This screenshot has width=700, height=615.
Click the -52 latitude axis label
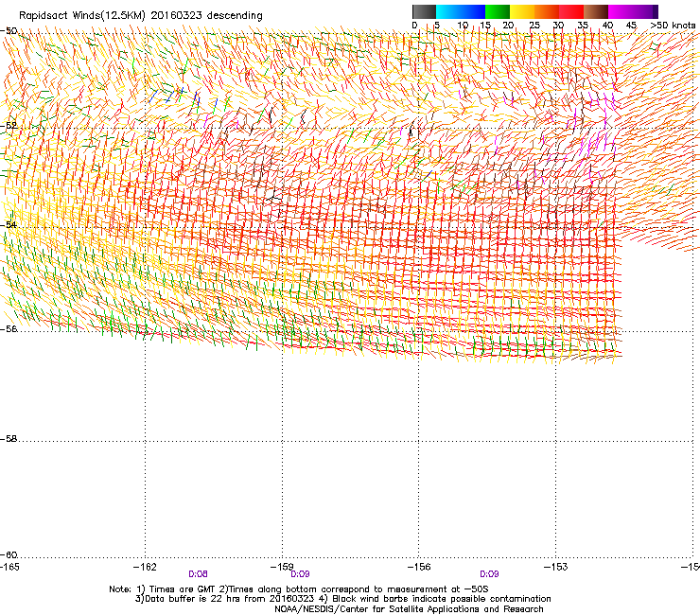9,126
